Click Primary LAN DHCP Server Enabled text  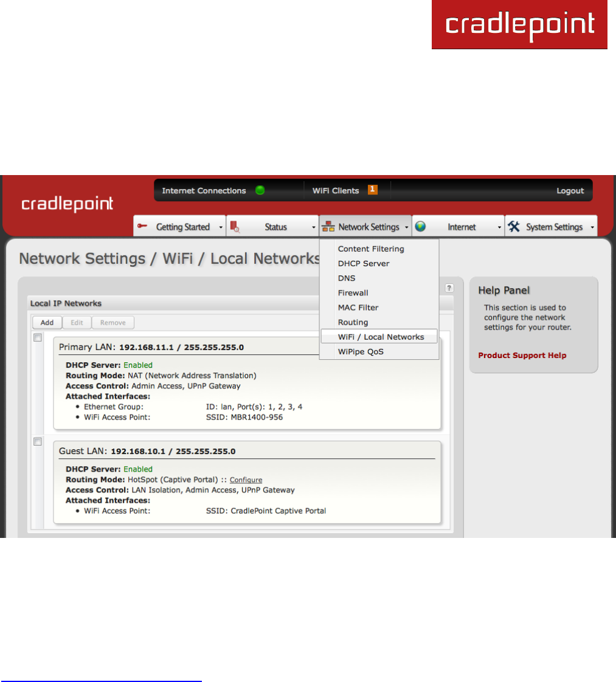(x=109, y=365)
